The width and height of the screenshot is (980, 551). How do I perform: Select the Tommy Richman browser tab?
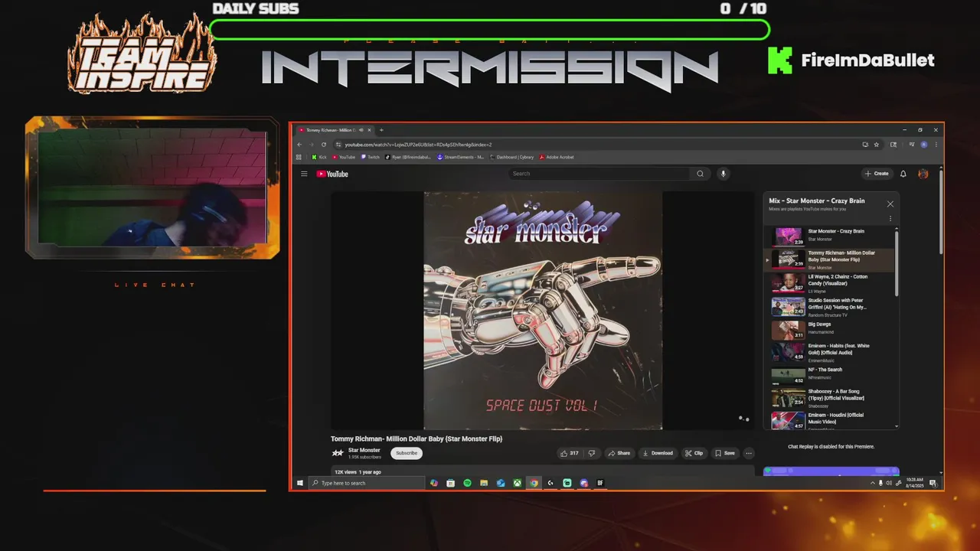(x=335, y=130)
